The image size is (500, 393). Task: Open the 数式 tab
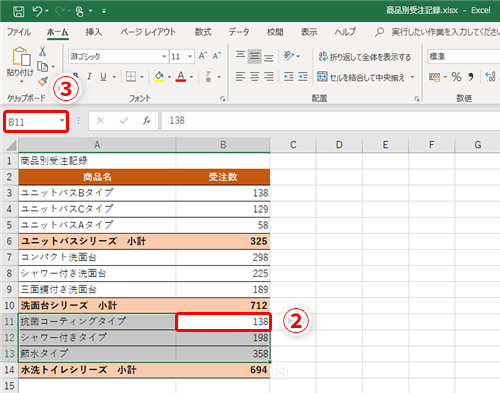(x=203, y=32)
